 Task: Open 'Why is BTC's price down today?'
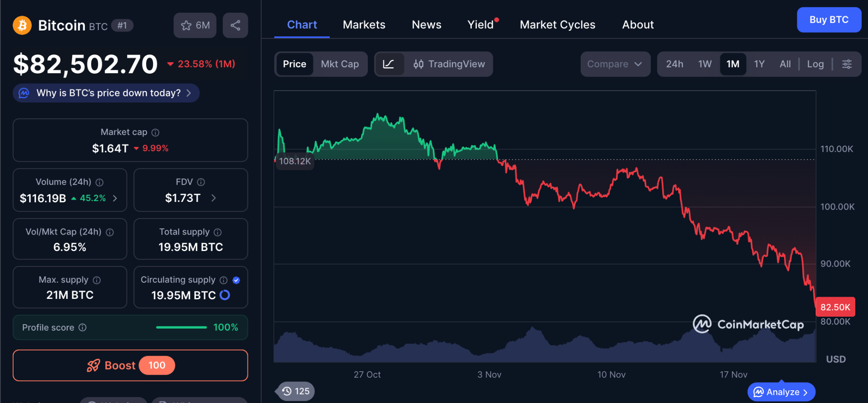pyautogui.click(x=108, y=93)
